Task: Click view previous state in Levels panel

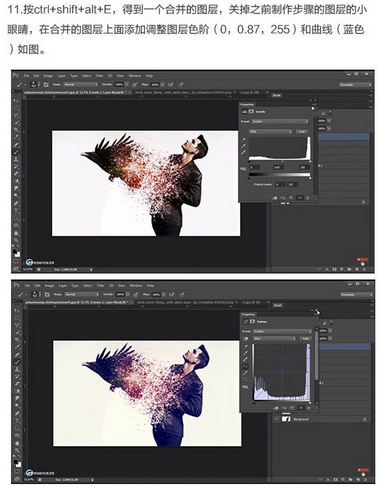Action: pyautogui.click(x=283, y=198)
